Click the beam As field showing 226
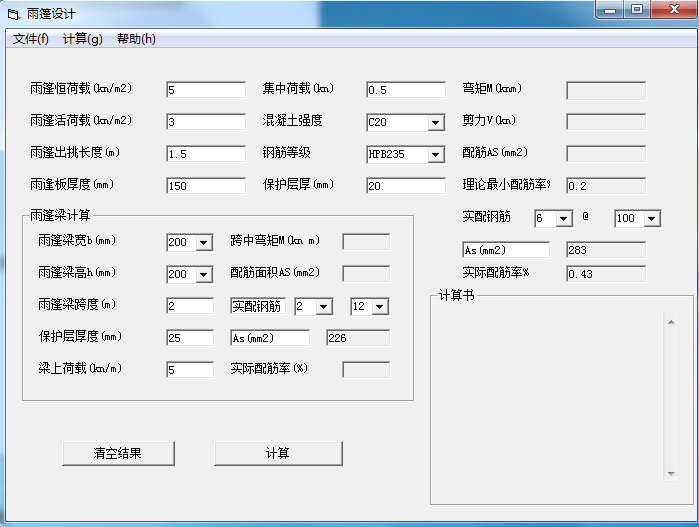This screenshot has width=699, height=527. click(x=358, y=338)
